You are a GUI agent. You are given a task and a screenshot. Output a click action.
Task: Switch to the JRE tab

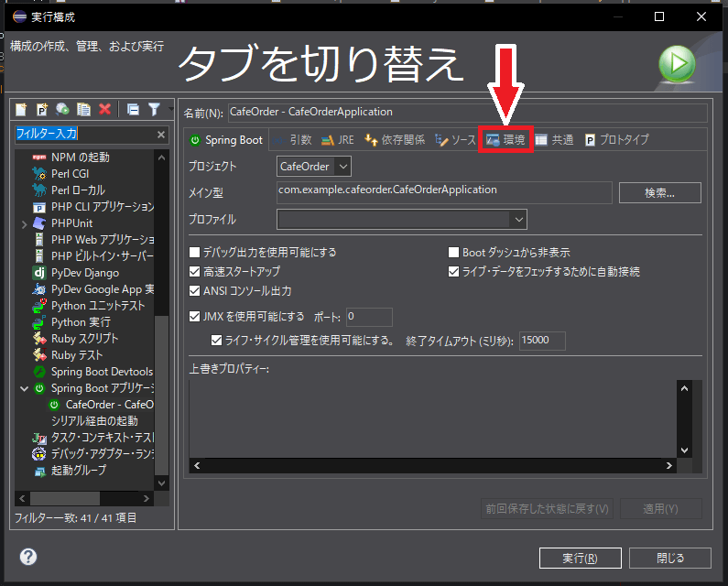(x=338, y=140)
